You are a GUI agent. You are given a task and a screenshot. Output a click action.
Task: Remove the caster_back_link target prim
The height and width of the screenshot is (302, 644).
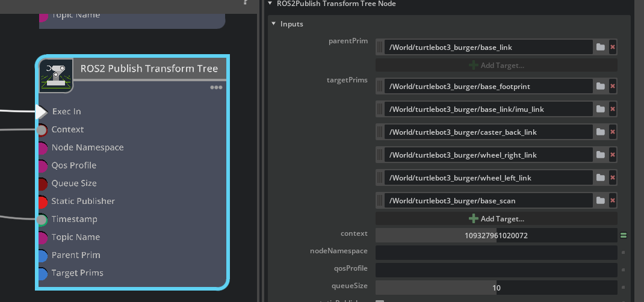[612, 132]
